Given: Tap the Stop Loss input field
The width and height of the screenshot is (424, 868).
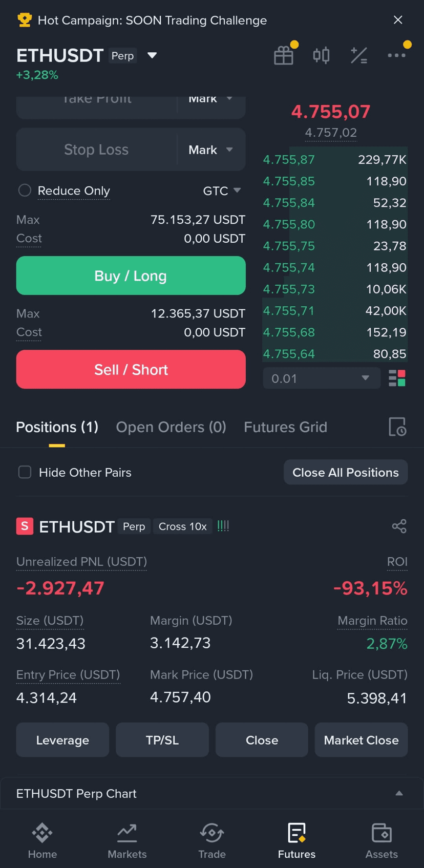Looking at the screenshot, I should tap(96, 150).
